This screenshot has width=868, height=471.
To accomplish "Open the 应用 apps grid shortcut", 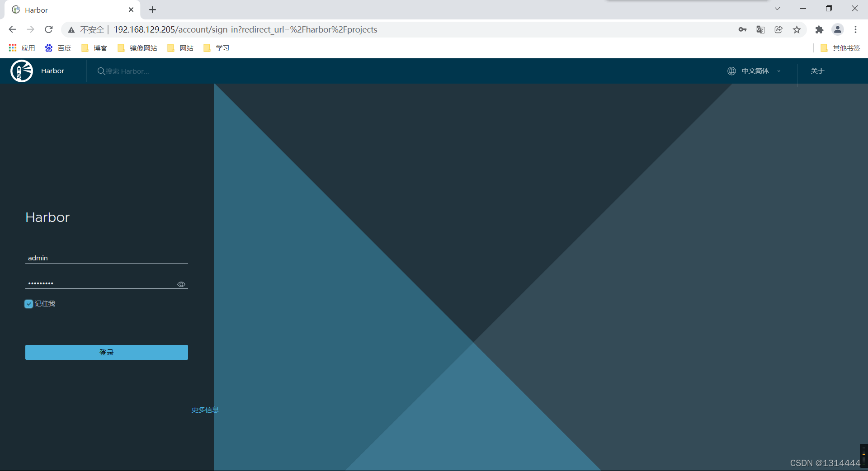I will point(22,48).
